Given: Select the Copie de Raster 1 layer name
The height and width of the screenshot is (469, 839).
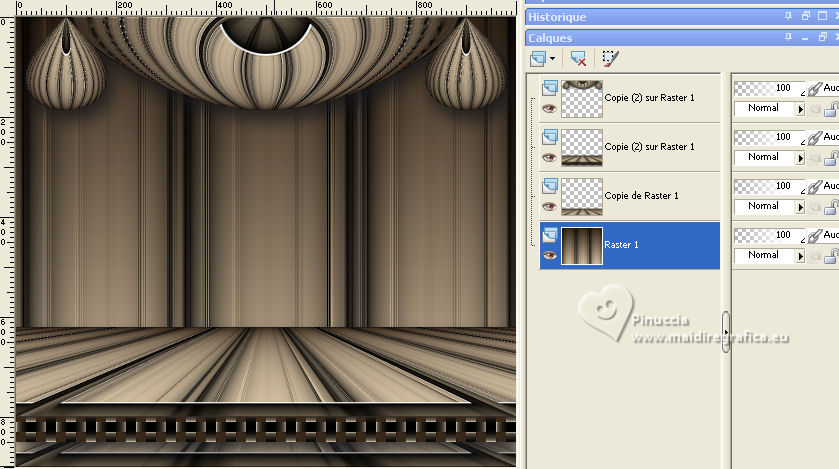Looking at the screenshot, I should pyautogui.click(x=641, y=196).
